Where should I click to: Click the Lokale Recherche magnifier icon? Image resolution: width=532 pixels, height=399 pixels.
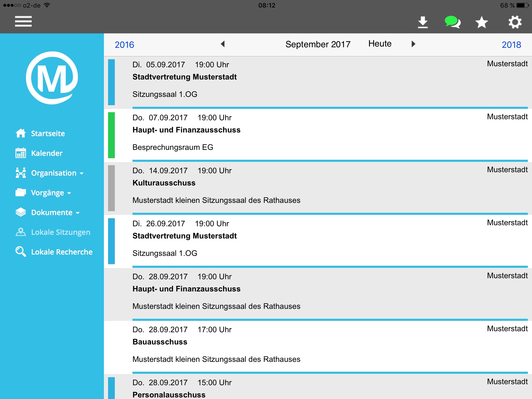(21, 252)
